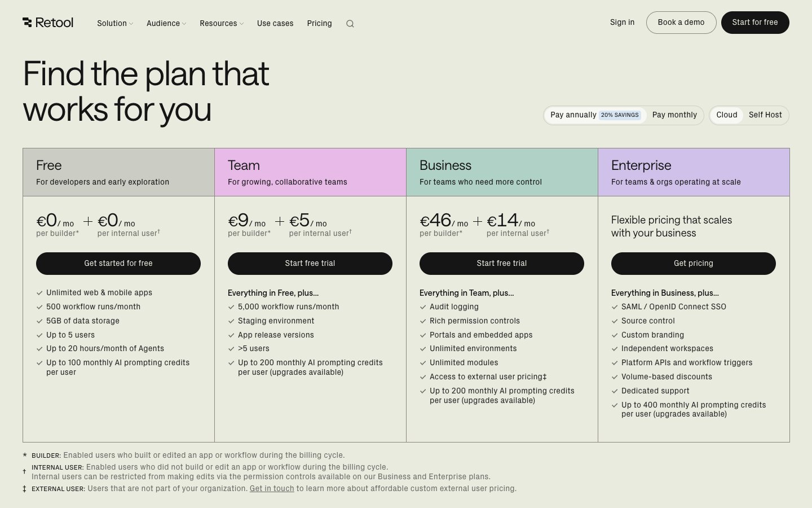Click the 20% SAVINGS badge
The width and height of the screenshot is (812, 508).
pos(620,115)
